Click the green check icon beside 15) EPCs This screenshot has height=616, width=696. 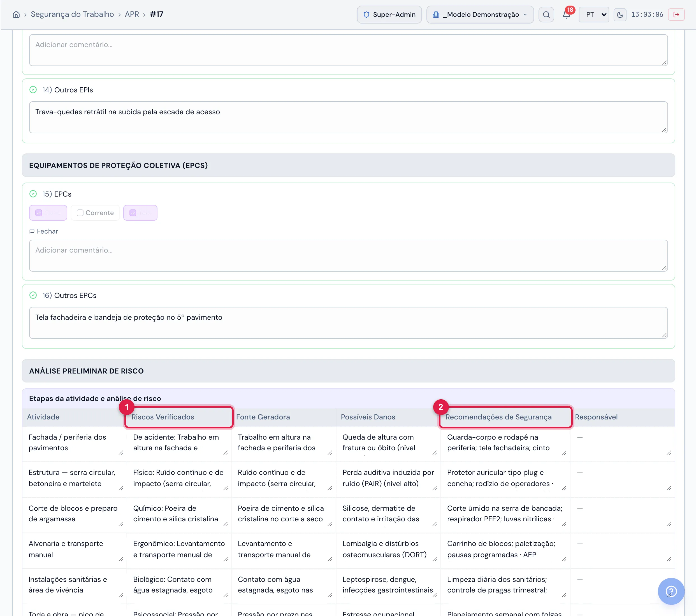33,194
